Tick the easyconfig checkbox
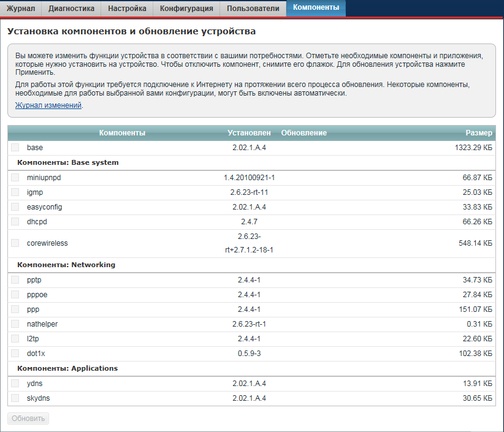Viewport: 504px width, 432px height. click(15, 207)
